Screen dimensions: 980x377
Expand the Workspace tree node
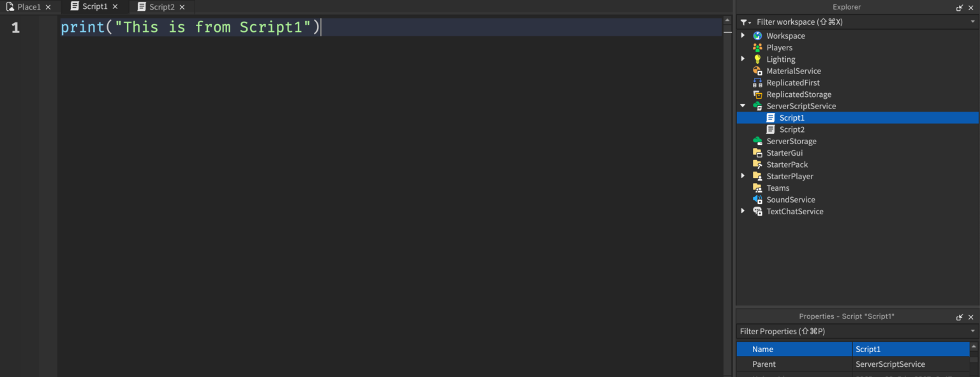tap(743, 35)
